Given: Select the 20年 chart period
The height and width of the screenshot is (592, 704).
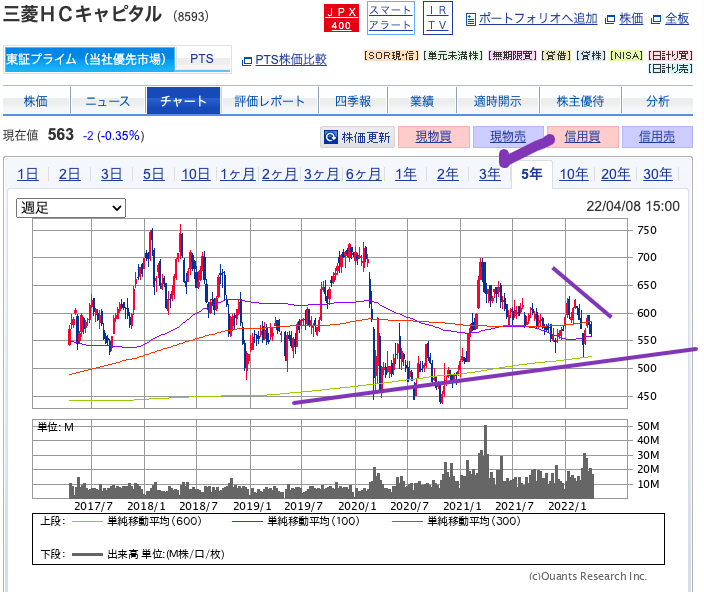Looking at the screenshot, I should point(616,174).
